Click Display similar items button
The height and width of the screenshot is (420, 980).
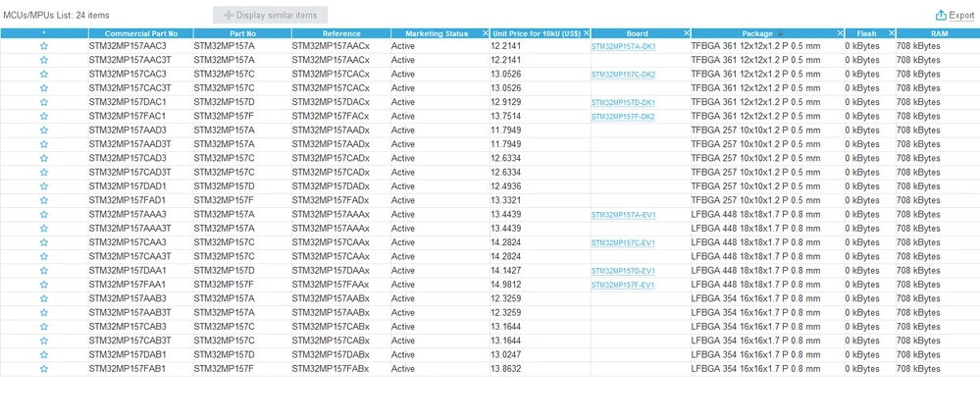tap(270, 15)
